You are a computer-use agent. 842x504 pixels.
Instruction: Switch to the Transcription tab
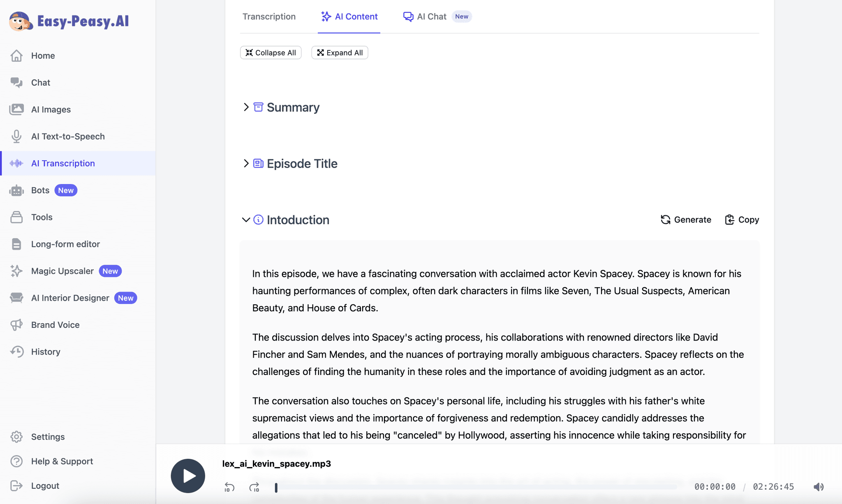[269, 16]
